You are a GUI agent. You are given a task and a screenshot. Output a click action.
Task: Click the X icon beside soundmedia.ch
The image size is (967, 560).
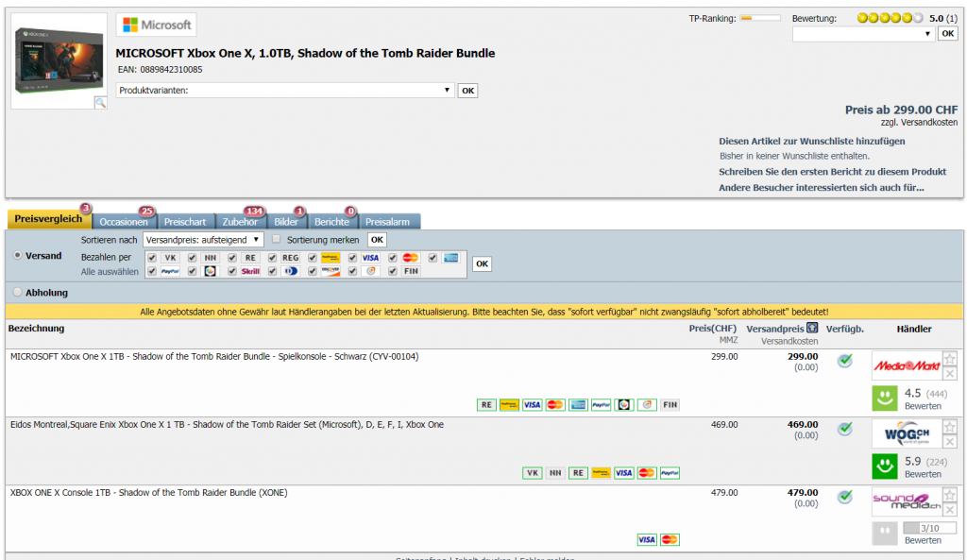click(x=950, y=509)
